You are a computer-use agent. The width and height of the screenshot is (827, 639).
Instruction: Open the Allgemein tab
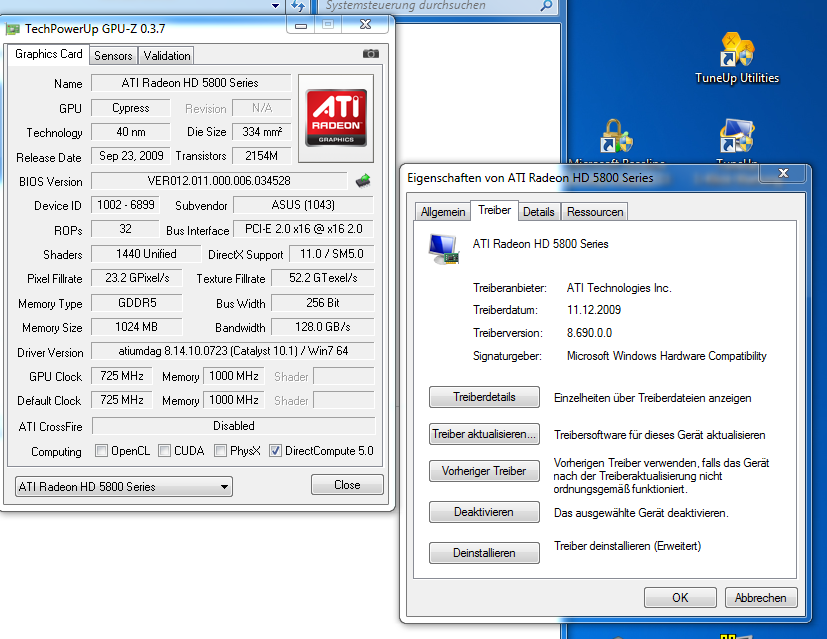coord(443,212)
